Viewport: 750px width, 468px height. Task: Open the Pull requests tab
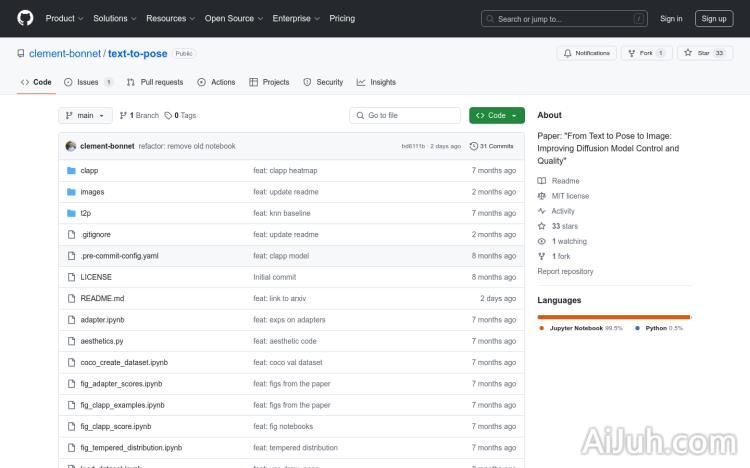pyautogui.click(x=155, y=82)
